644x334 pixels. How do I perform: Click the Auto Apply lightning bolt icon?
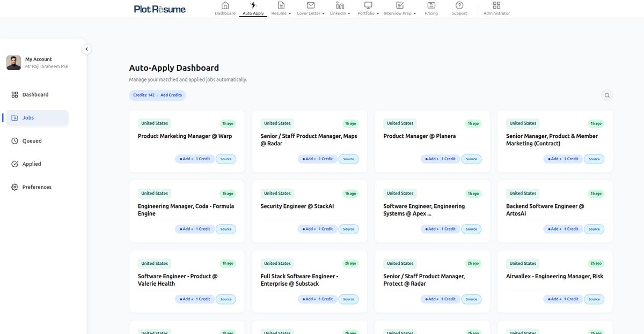click(x=253, y=5)
